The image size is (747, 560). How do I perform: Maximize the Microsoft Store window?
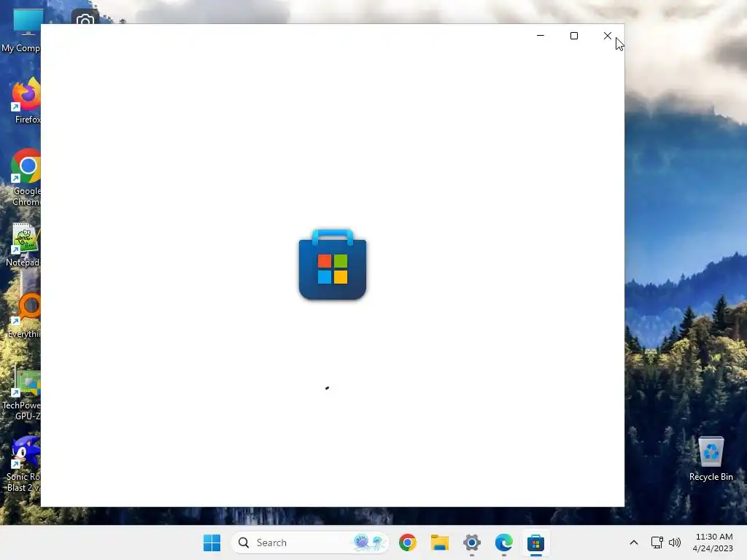coord(574,36)
